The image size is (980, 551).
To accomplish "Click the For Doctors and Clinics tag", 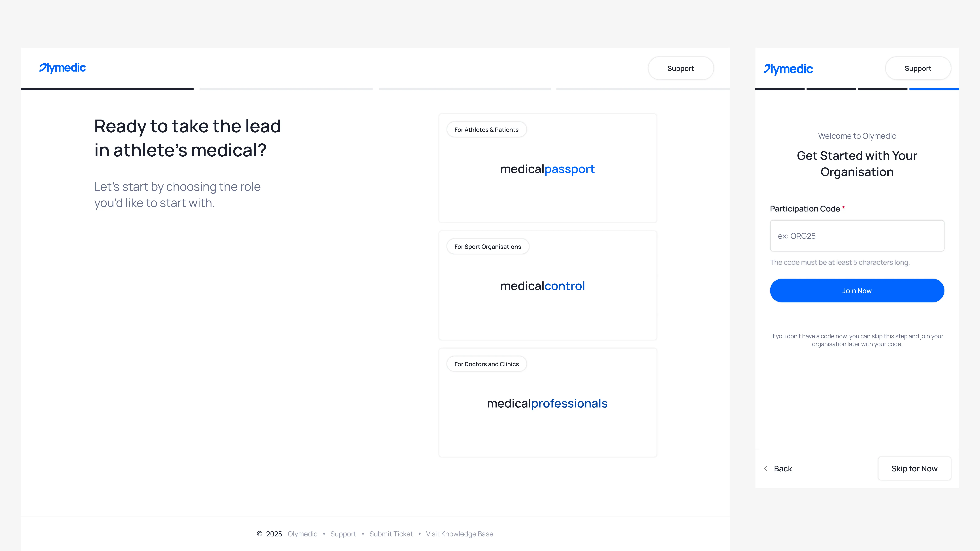I will [487, 364].
